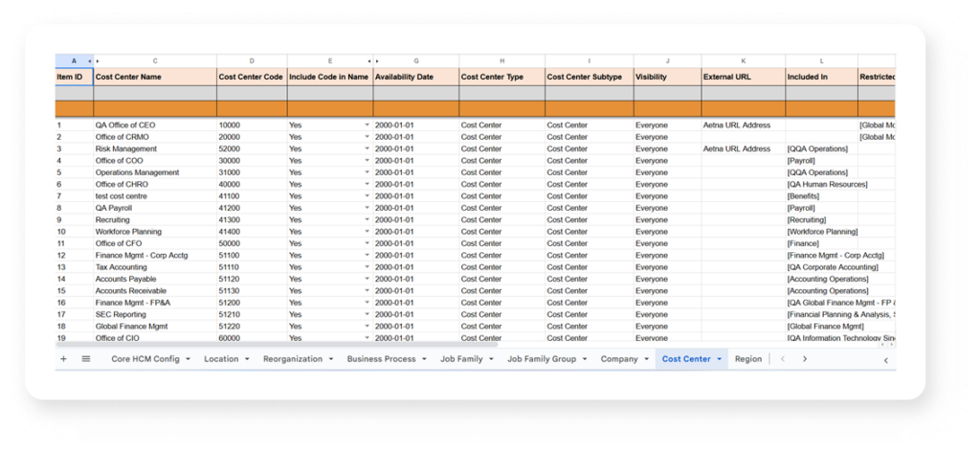
Task: Switch to the Job Family sheet tab
Action: tap(461, 359)
